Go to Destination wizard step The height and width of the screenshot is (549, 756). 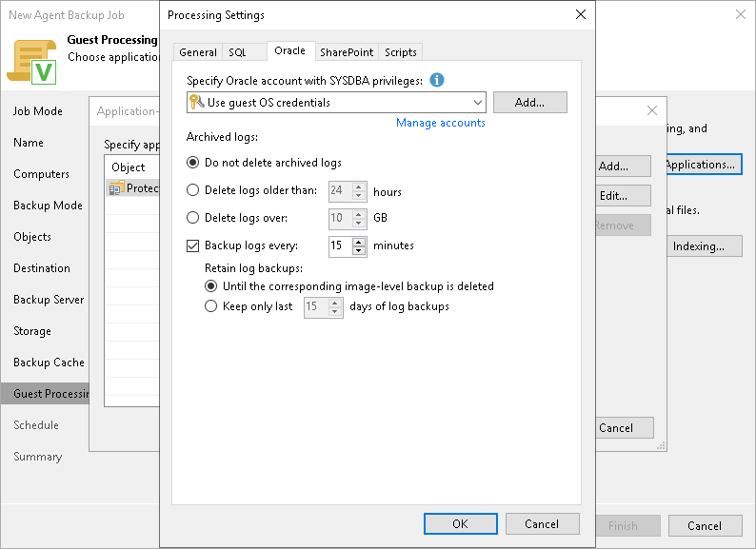click(x=42, y=268)
